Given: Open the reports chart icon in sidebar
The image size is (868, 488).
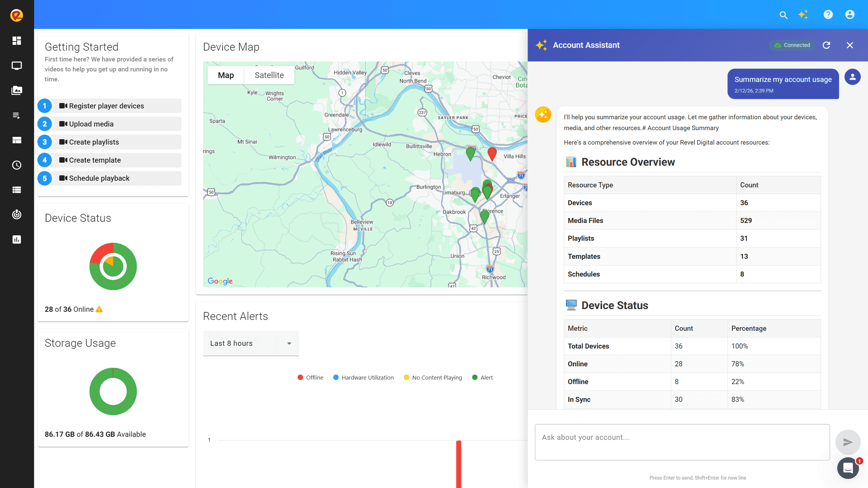Looking at the screenshot, I should (x=17, y=239).
